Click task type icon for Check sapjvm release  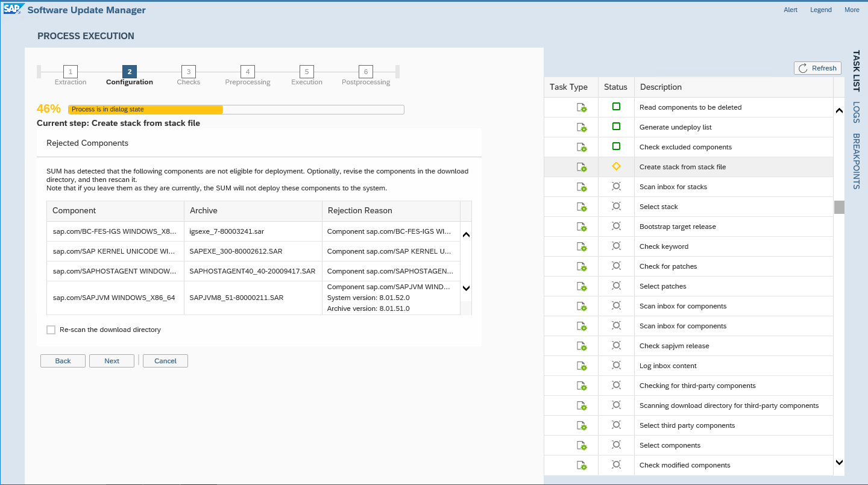click(582, 346)
